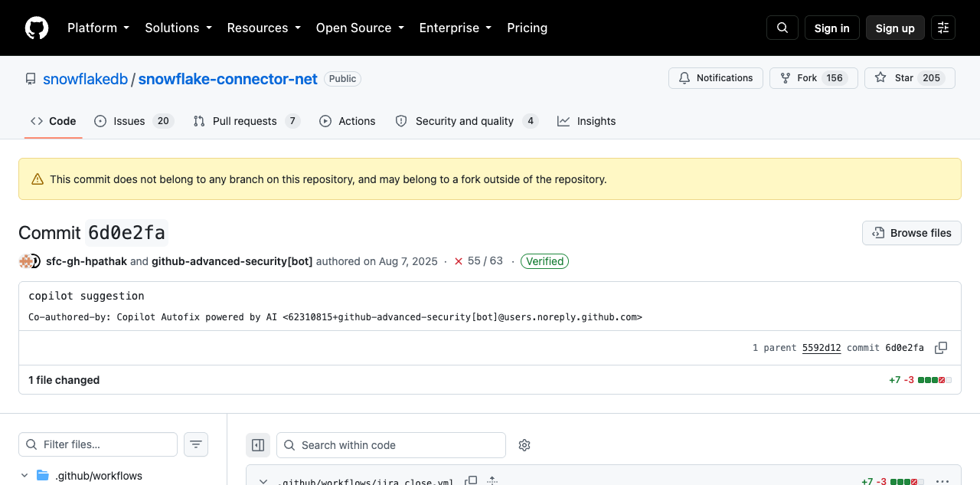
Task: Open the appearance settings icon in header
Action: pyautogui.click(x=943, y=28)
